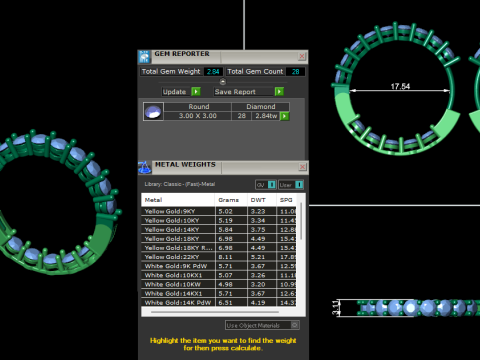Click the 17.54 dimension label in viewport
Image resolution: width=480 pixels, height=360 pixels.
point(400,86)
